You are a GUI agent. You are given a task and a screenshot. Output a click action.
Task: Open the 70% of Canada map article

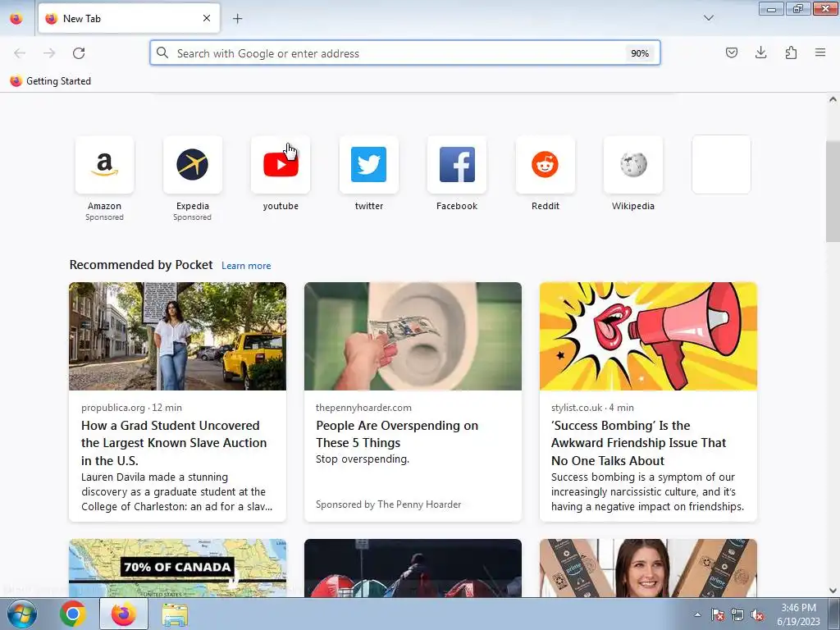pyautogui.click(x=177, y=568)
